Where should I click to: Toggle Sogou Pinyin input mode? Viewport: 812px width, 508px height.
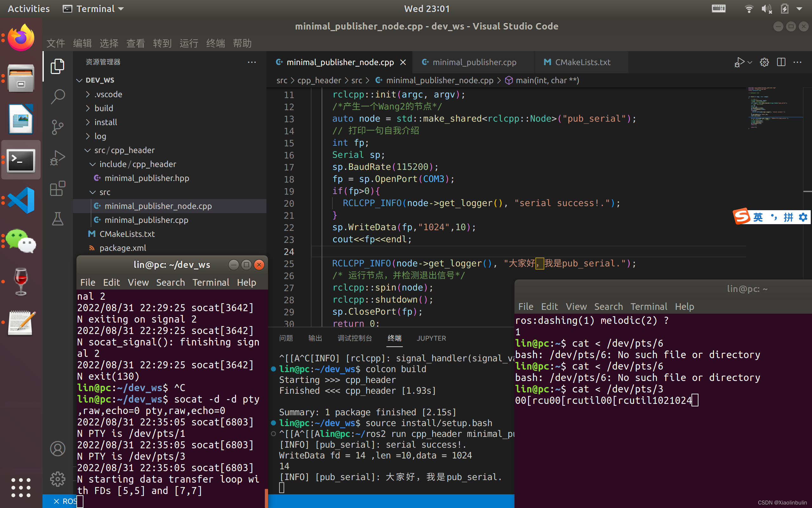(789, 217)
